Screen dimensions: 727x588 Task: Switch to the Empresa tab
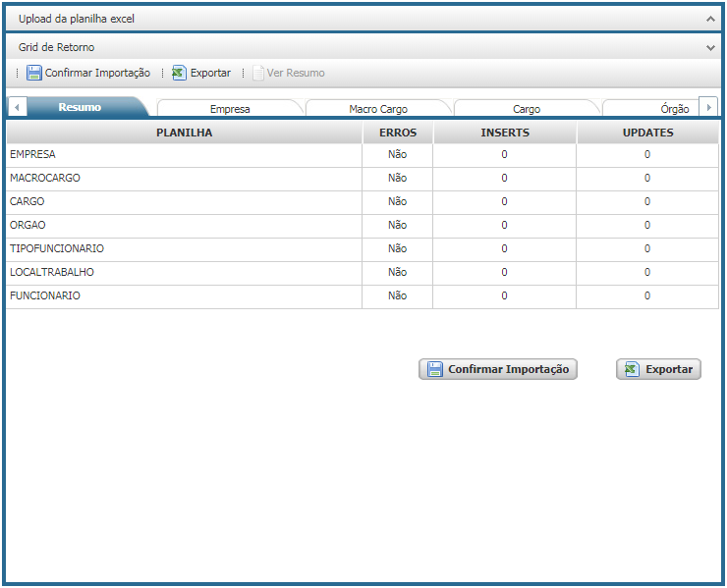point(229,109)
